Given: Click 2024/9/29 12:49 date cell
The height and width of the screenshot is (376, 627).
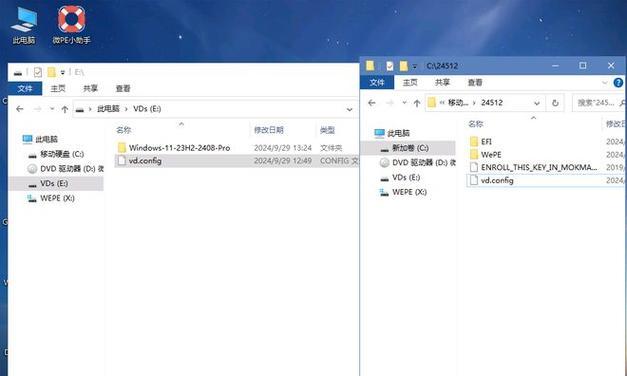Looking at the screenshot, I should point(283,161).
